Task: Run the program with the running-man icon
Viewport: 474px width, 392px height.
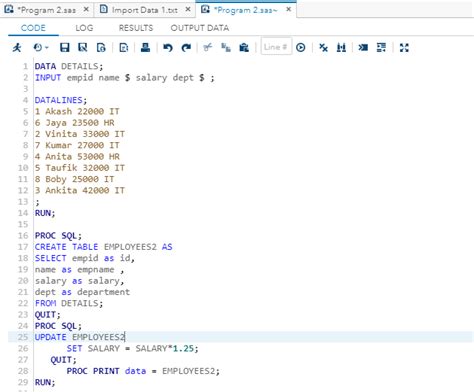Action: pyautogui.click(x=17, y=48)
